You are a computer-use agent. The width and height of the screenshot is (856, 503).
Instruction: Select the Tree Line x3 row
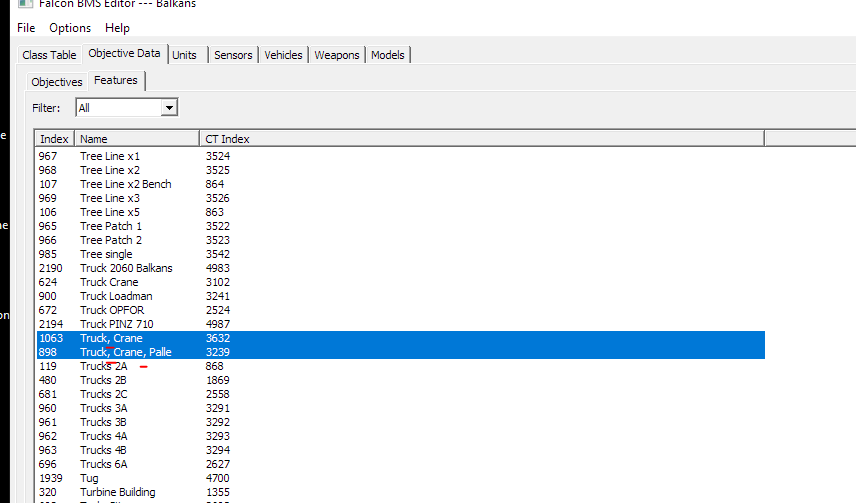coord(400,198)
